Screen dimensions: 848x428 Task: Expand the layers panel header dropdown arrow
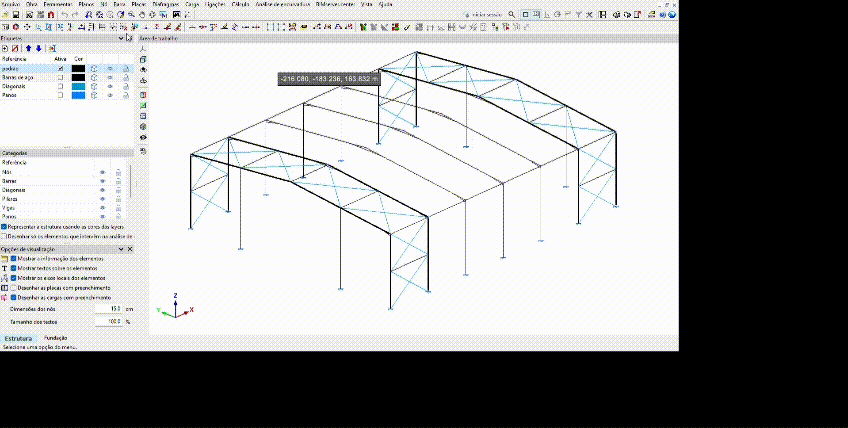click(121, 38)
